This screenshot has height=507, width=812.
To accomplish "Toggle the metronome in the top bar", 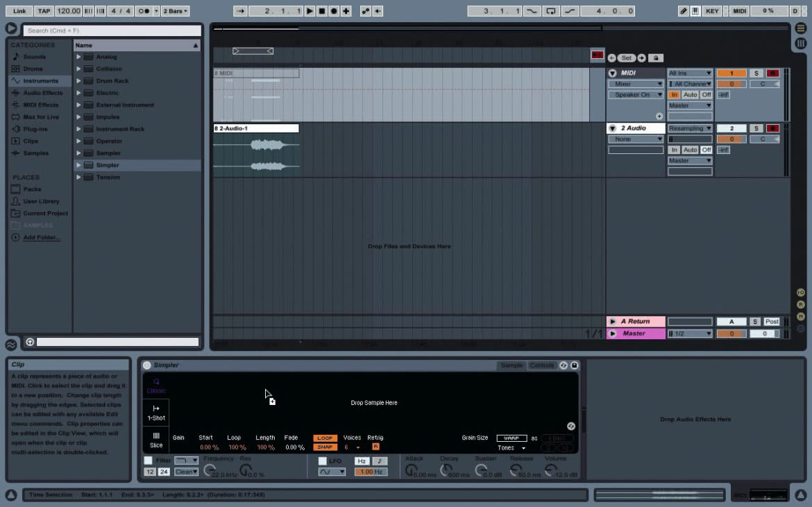I will [144, 11].
